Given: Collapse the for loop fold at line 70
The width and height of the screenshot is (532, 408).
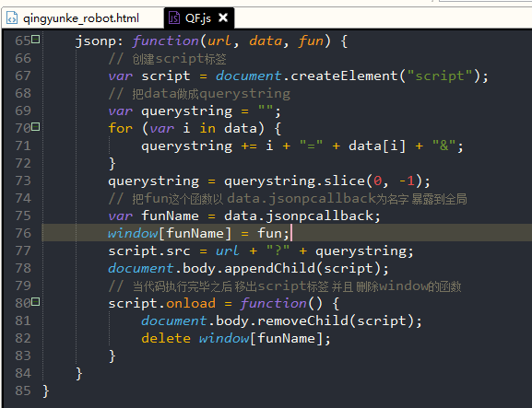Looking at the screenshot, I should click(x=36, y=127).
